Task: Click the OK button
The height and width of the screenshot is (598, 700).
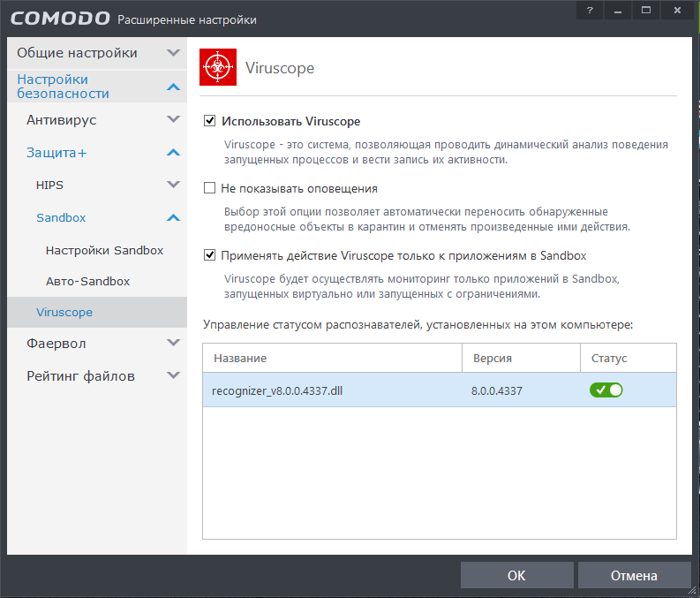Action: pyautogui.click(x=516, y=575)
